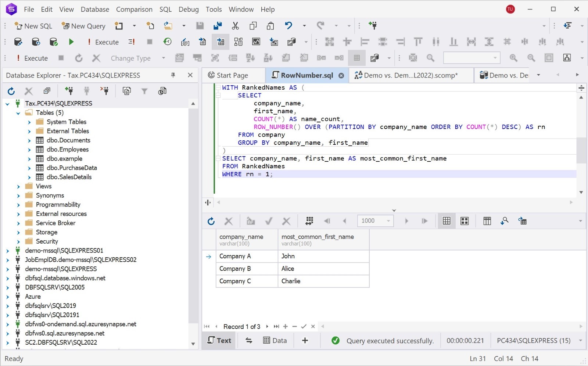The height and width of the screenshot is (366, 588).
Task: Open the Debug menu
Action: pyautogui.click(x=189, y=9)
